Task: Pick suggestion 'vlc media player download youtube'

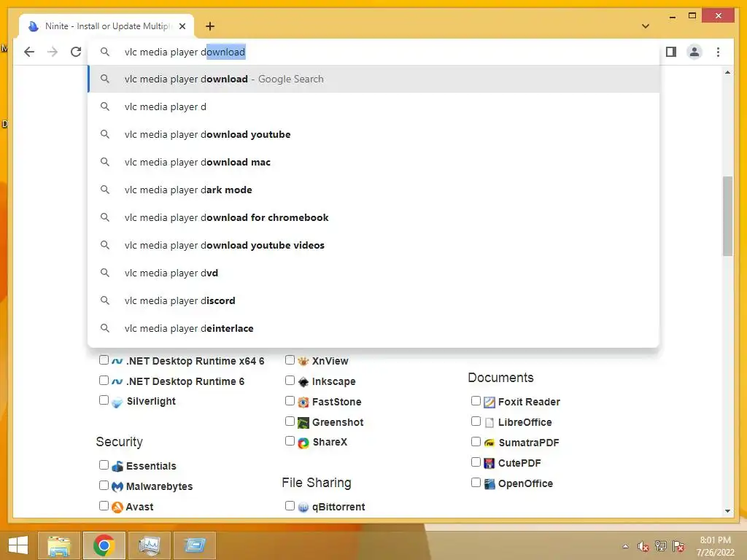Action: (x=374, y=134)
